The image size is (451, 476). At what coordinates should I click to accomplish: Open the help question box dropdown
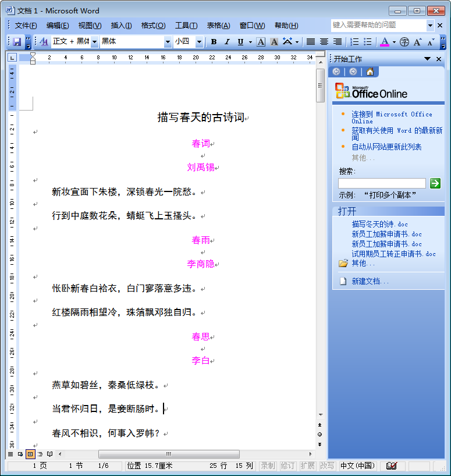pyautogui.click(x=430, y=25)
